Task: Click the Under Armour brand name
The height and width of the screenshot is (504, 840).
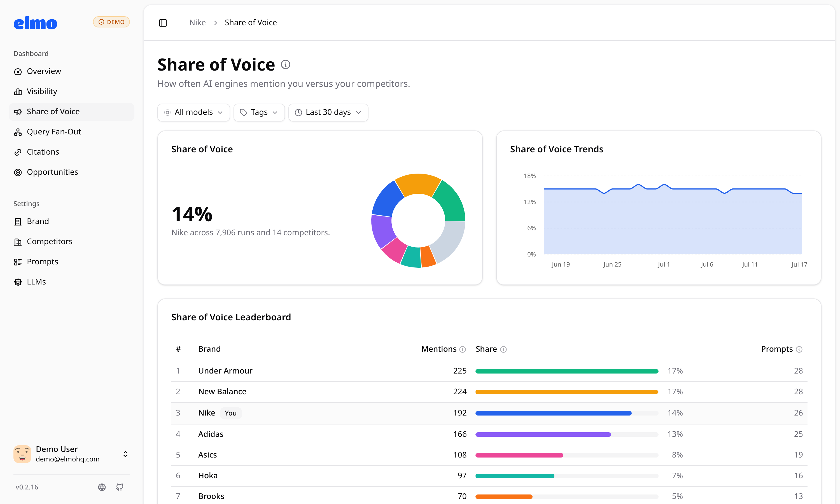Action: coord(225,371)
